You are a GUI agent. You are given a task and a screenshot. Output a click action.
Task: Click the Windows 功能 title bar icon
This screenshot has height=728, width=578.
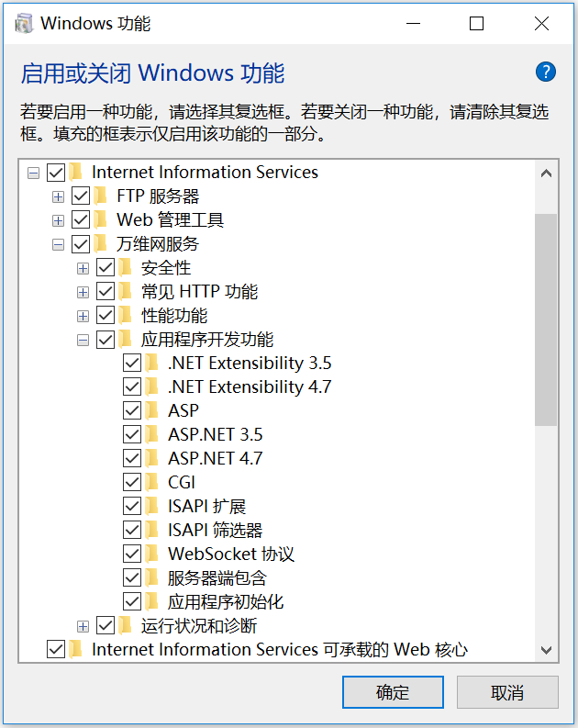click(24, 23)
